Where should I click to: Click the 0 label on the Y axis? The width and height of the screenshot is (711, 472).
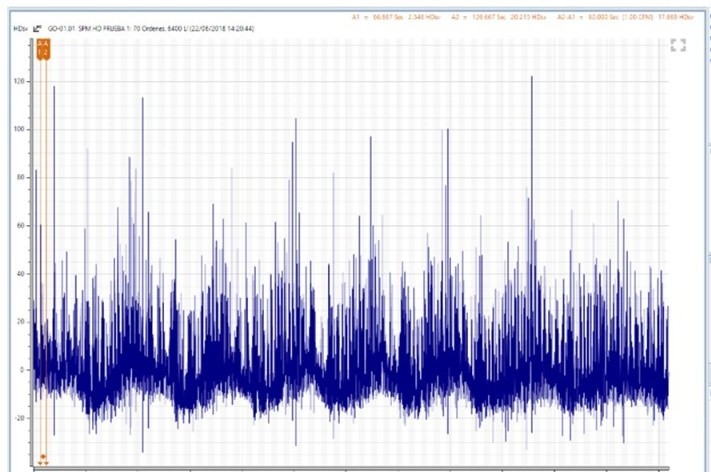pyautogui.click(x=21, y=369)
